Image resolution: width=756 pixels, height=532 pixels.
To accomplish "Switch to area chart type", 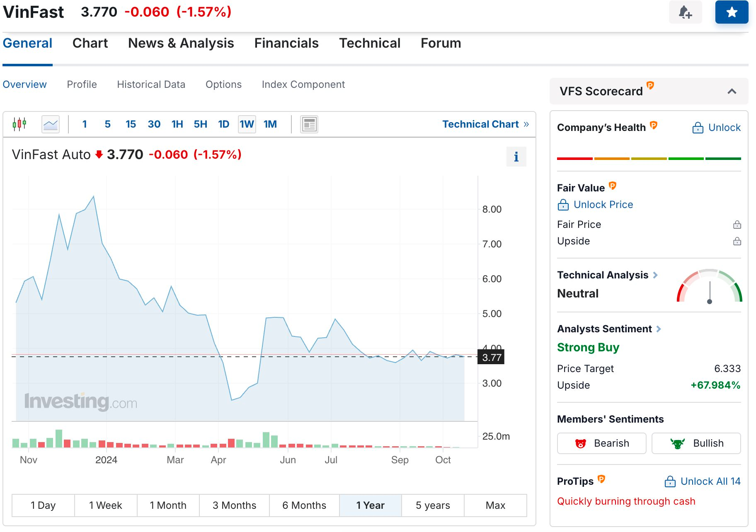I will pyautogui.click(x=51, y=124).
